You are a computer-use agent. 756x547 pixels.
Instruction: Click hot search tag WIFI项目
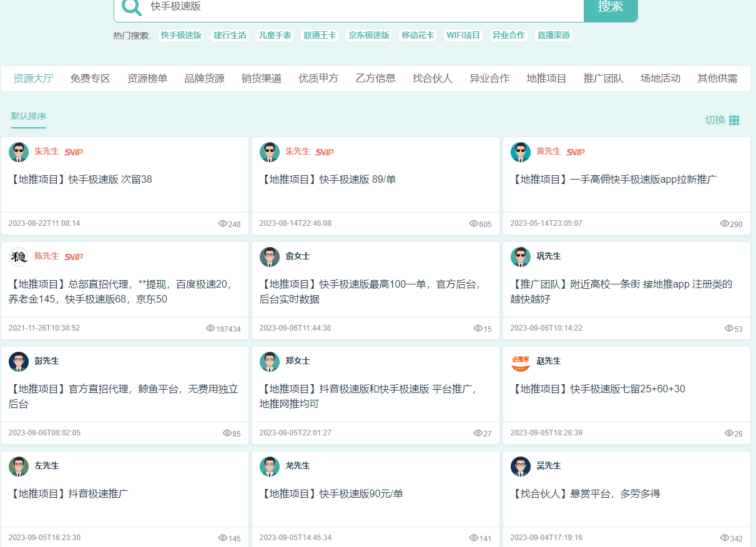[463, 36]
